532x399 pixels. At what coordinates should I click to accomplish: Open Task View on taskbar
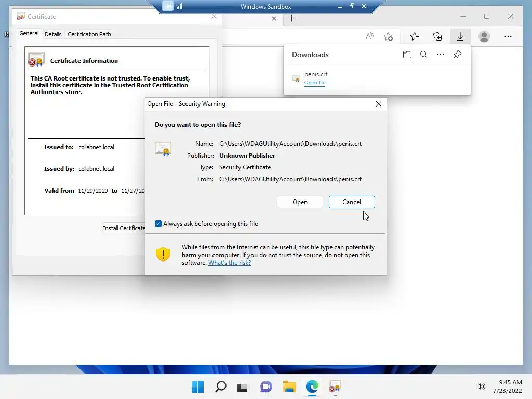pyautogui.click(x=242, y=387)
